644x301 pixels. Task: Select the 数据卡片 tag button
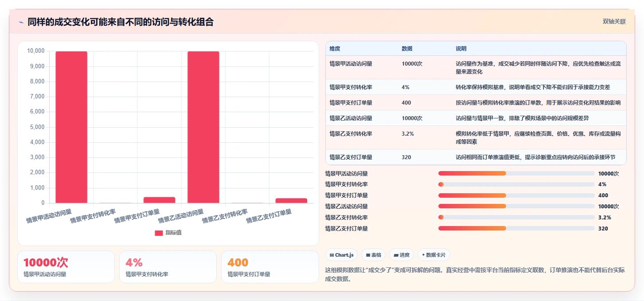coord(434,255)
